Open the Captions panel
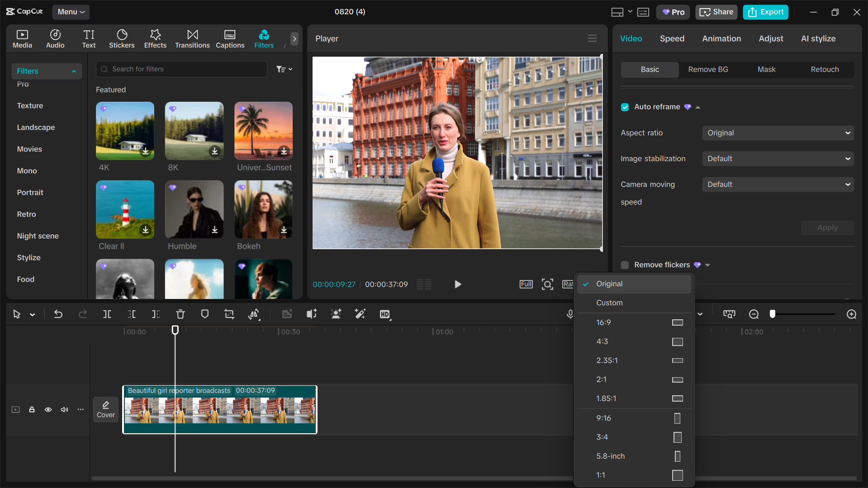Viewport: 868px width, 488px height. coord(230,39)
